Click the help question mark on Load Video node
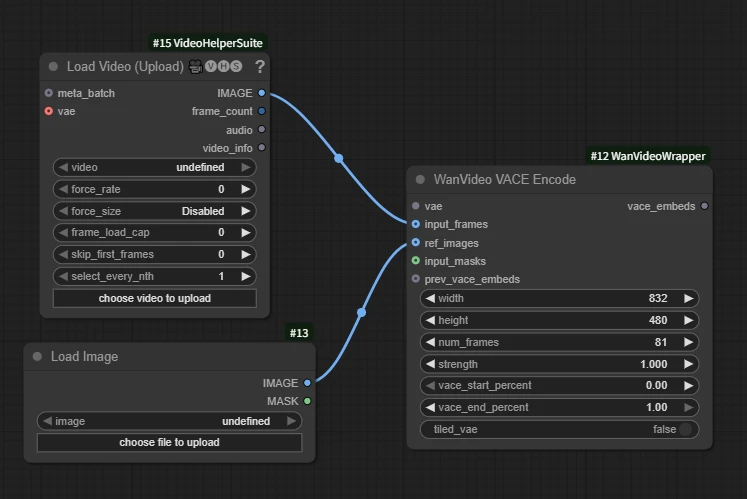Viewport: 747px width, 499px height. click(x=260, y=67)
